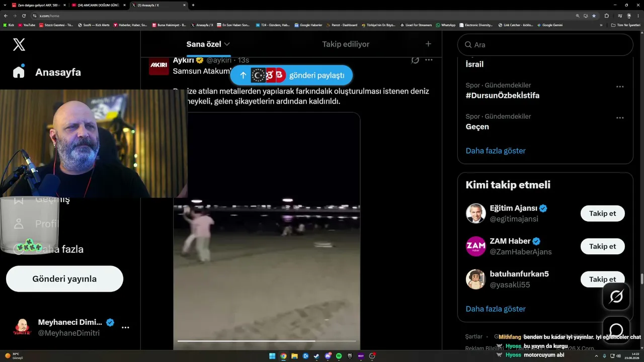Switch to the Zam dalgası geliyor browser tab
644x362 pixels.
point(38,5)
